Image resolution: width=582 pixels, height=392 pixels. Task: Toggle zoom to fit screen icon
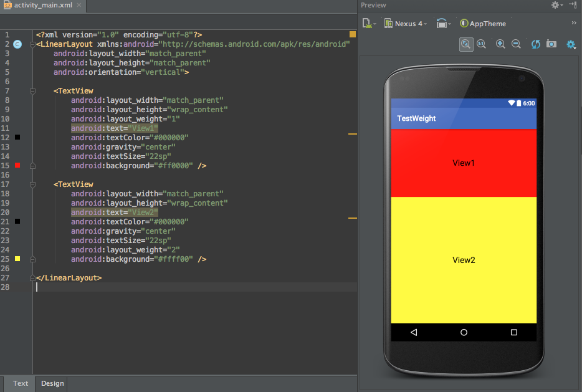pos(466,44)
